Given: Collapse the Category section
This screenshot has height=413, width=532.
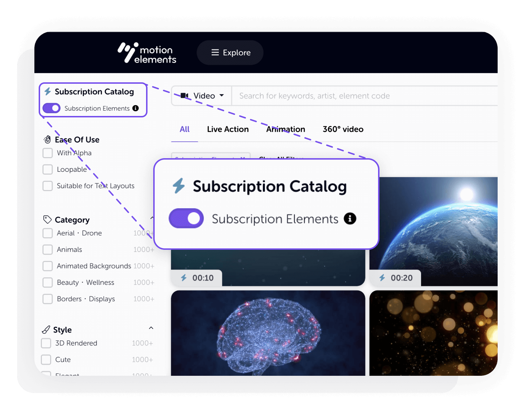Looking at the screenshot, I should pyautogui.click(x=151, y=218).
